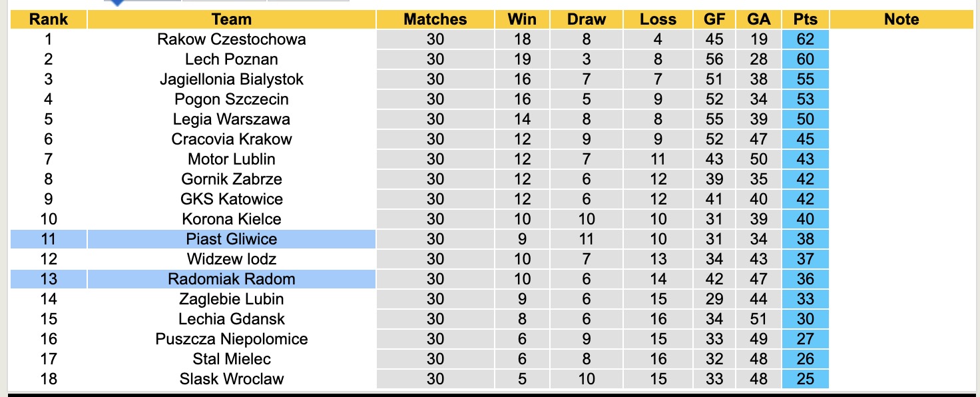980x397 pixels.
Task: Select the GA column header
Action: point(758,19)
